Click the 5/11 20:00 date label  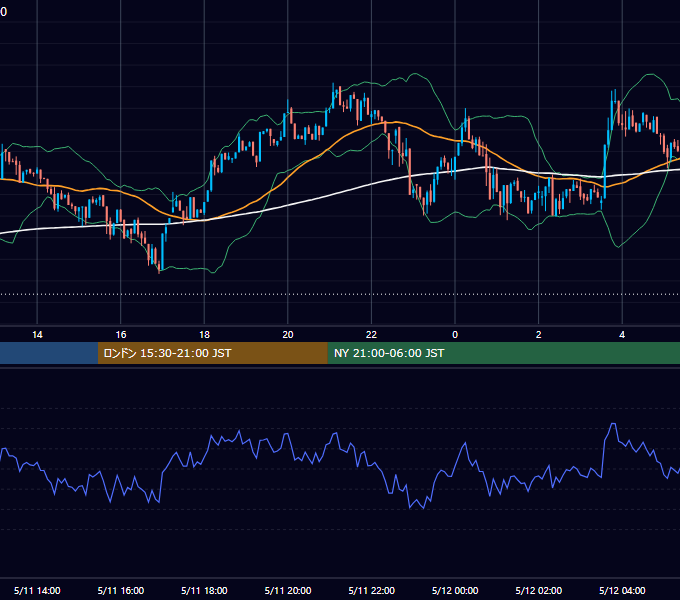point(288,590)
